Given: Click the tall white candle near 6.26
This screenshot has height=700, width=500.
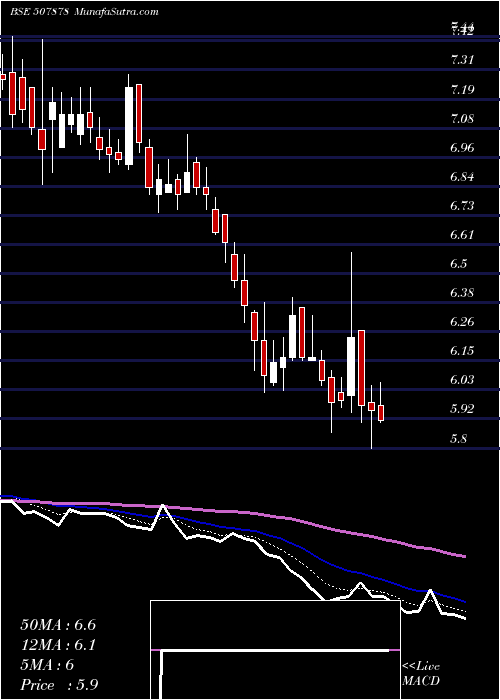Looking at the screenshot, I should [x=351, y=366].
